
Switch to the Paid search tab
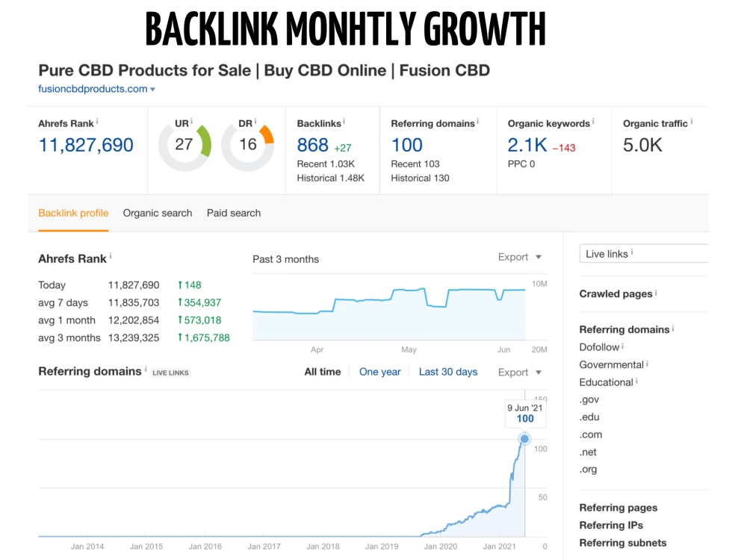click(x=233, y=213)
